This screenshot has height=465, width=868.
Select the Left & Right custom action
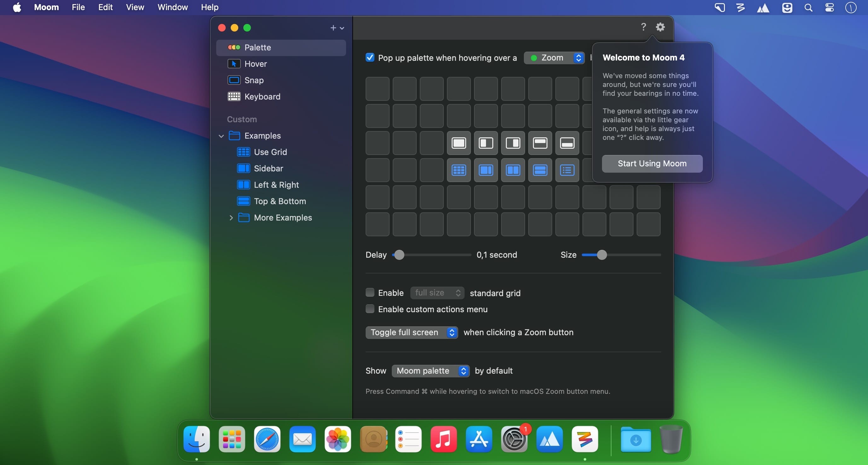tap(276, 185)
